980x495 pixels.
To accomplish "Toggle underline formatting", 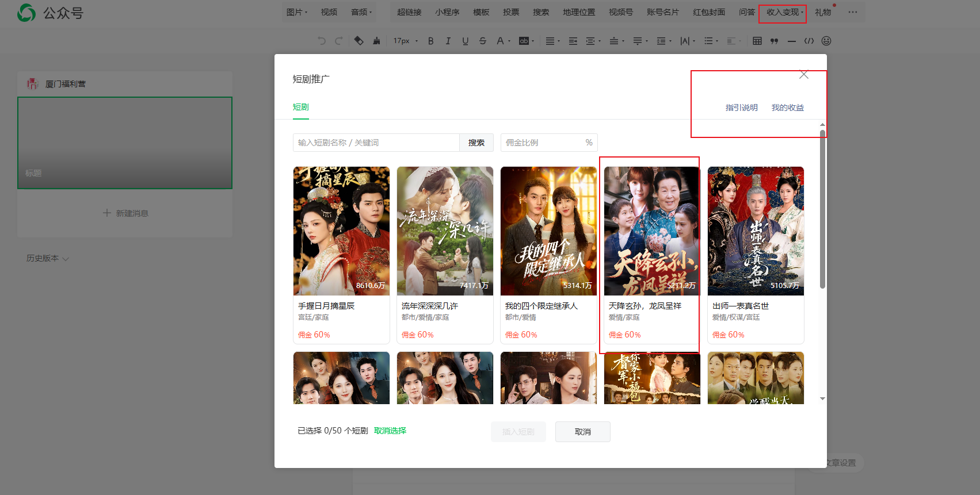I will pyautogui.click(x=465, y=41).
